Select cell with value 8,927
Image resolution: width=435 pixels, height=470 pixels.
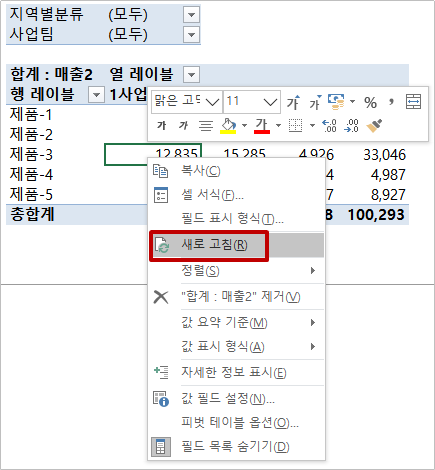[x=388, y=195]
